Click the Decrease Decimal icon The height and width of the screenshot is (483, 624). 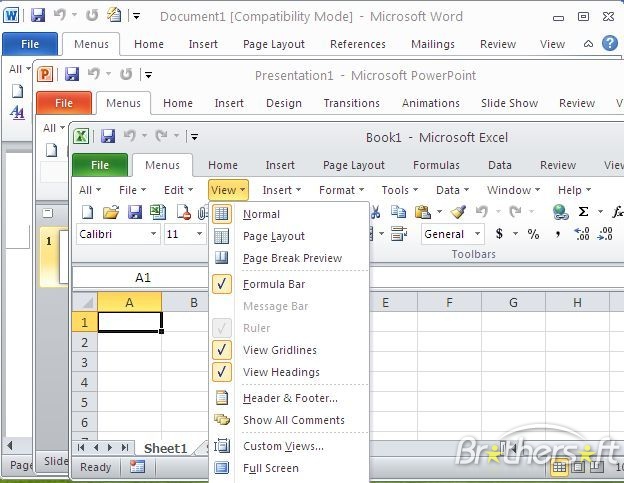[605, 234]
